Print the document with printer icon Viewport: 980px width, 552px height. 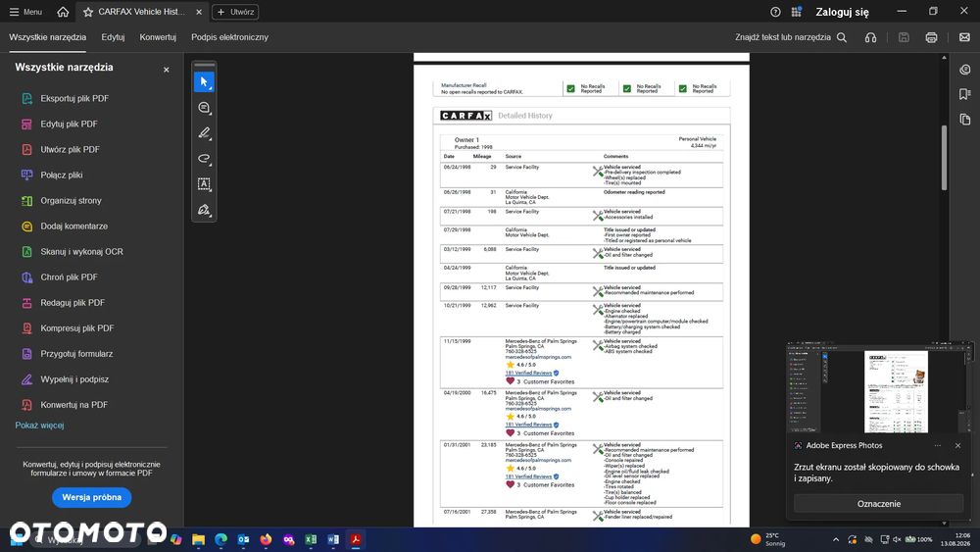931,37
